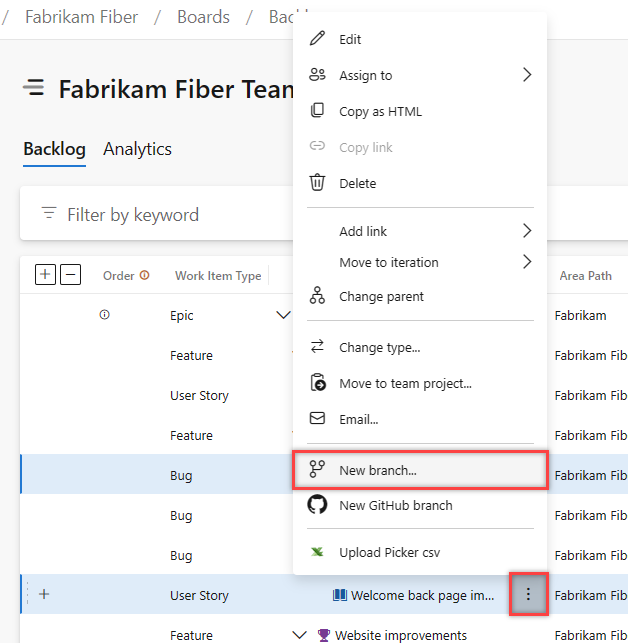Click the info icon beside Order
Image resolution: width=628 pixels, height=643 pixels.
144,275
